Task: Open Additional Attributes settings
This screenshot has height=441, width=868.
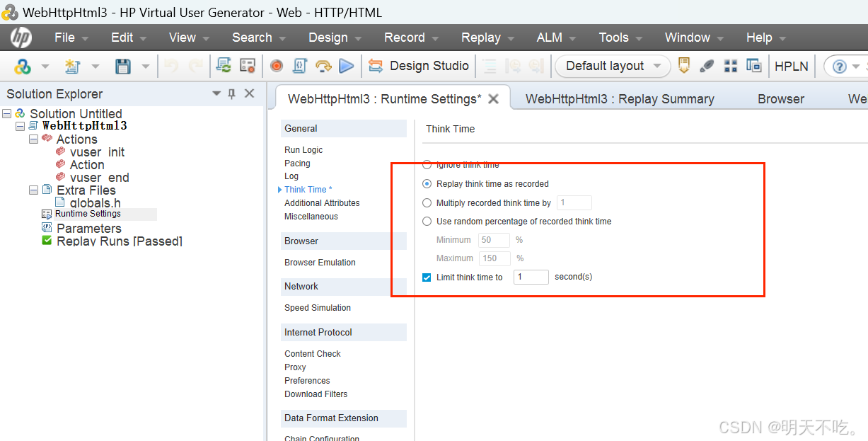Action: pyautogui.click(x=322, y=203)
